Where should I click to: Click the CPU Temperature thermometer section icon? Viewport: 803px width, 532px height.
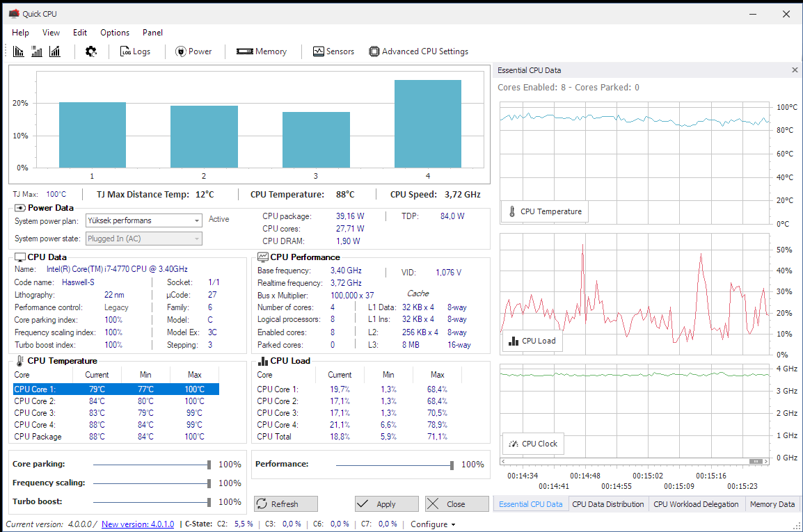click(20, 360)
